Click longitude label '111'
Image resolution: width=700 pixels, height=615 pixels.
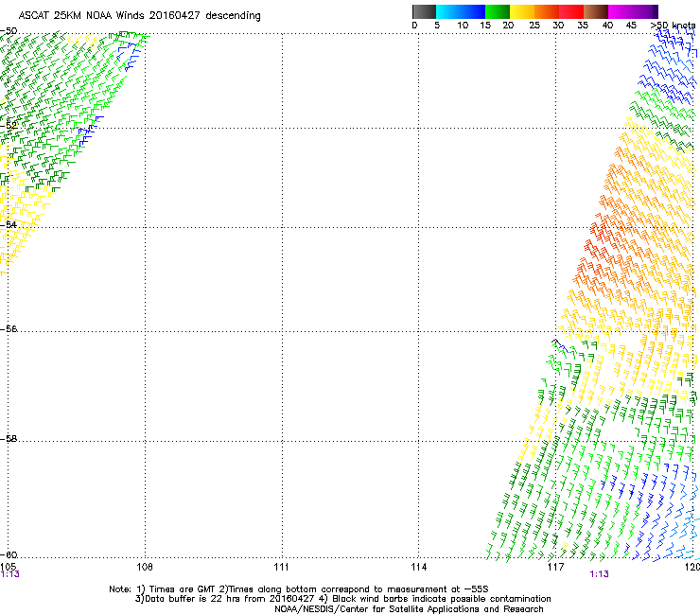[281, 567]
